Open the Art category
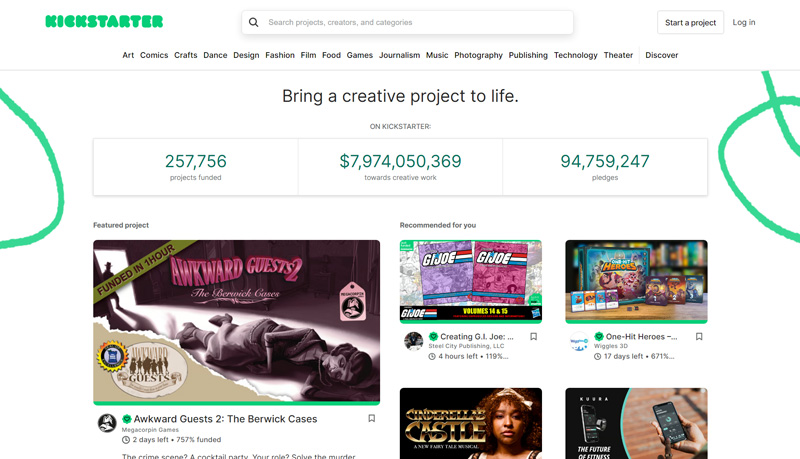Screen dimensions: 800x459 tap(128, 55)
